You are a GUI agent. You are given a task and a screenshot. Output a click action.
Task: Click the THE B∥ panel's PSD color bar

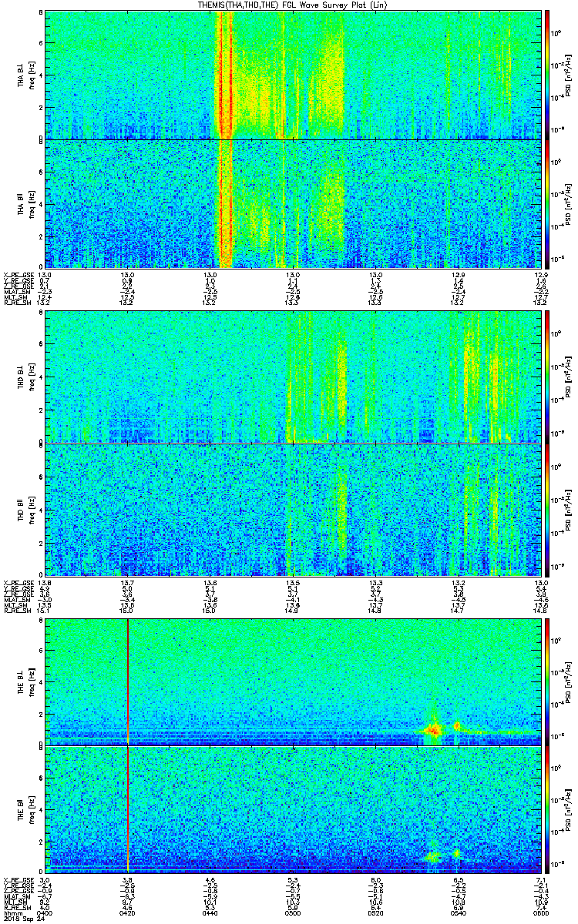[x=547, y=812]
